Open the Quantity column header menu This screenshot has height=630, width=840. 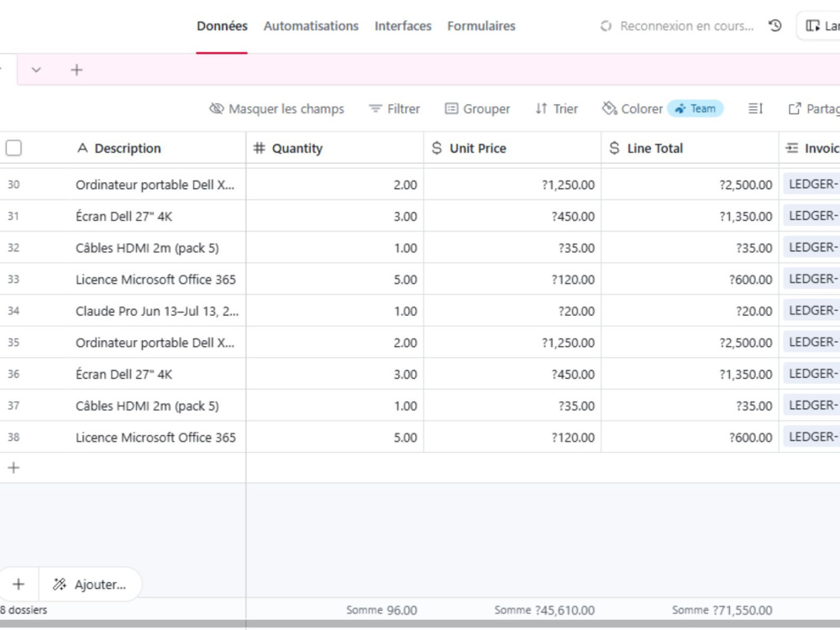(335, 148)
